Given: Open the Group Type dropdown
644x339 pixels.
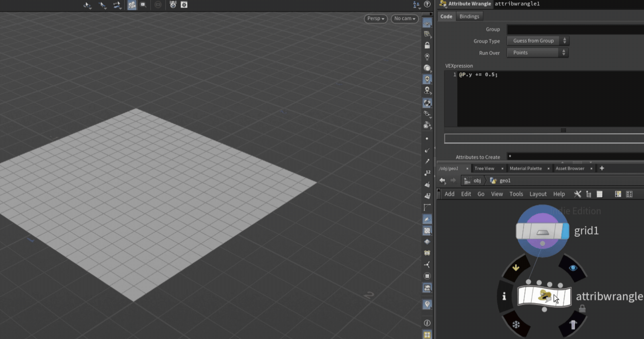Looking at the screenshot, I should click(x=538, y=41).
